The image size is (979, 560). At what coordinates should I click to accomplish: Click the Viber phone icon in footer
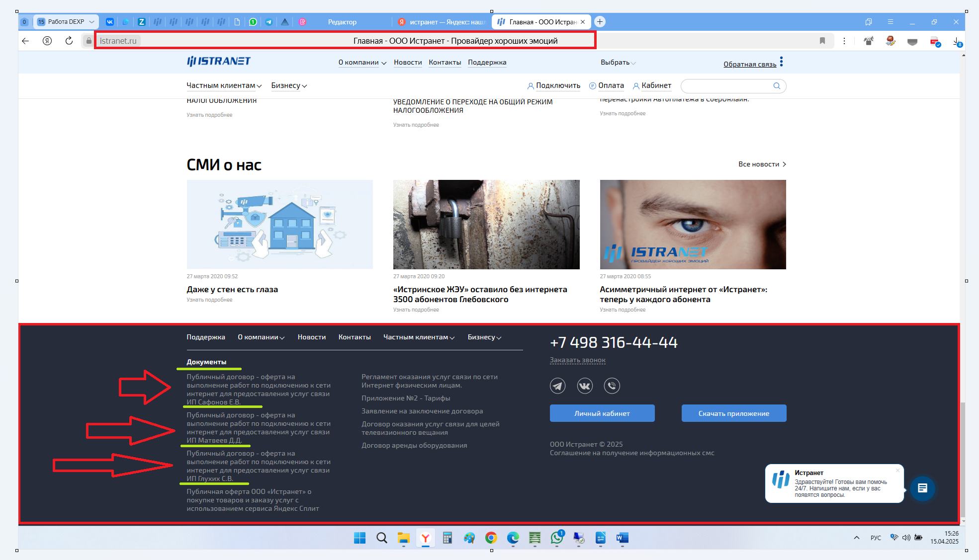pyautogui.click(x=612, y=386)
